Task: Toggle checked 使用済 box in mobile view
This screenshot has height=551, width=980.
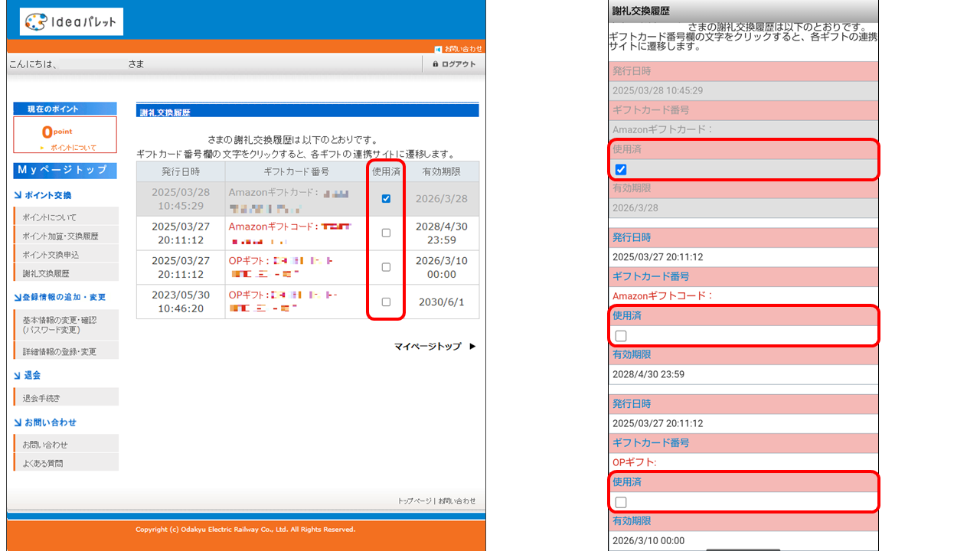Action: point(621,170)
